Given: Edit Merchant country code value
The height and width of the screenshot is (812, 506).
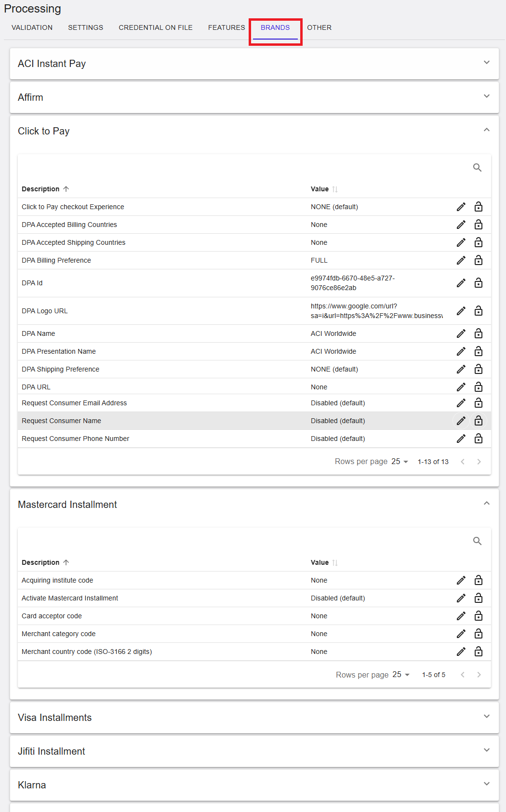Looking at the screenshot, I should click(x=461, y=652).
